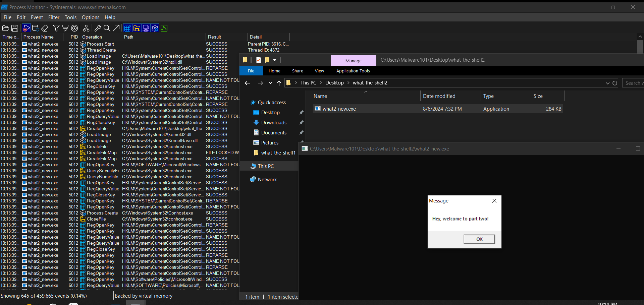
Task: Click the wrench toolbar icon
Action: click(x=98, y=28)
